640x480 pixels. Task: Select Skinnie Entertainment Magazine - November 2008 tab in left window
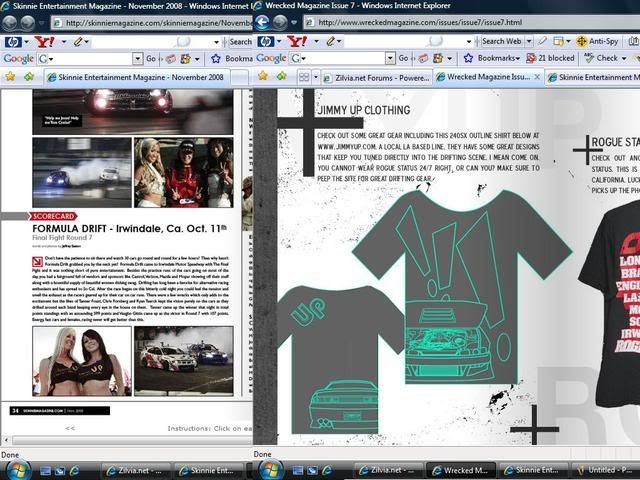tap(137, 77)
